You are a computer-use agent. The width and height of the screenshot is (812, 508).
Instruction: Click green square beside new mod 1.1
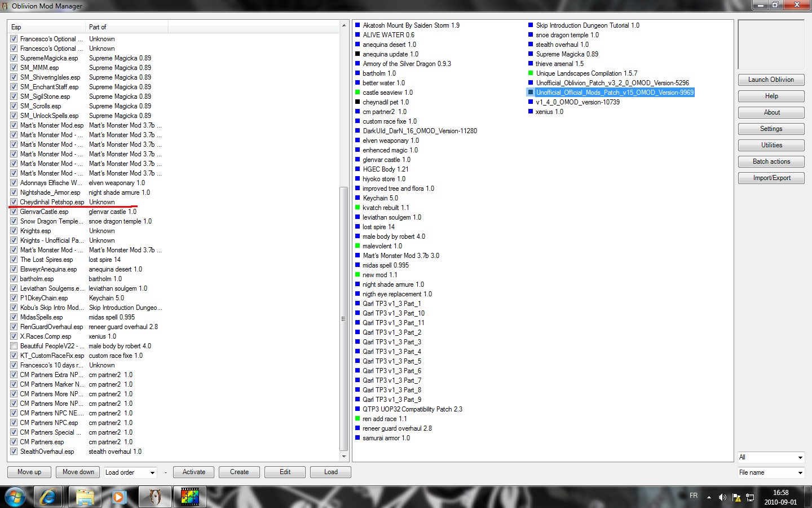pyautogui.click(x=358, y=275)
